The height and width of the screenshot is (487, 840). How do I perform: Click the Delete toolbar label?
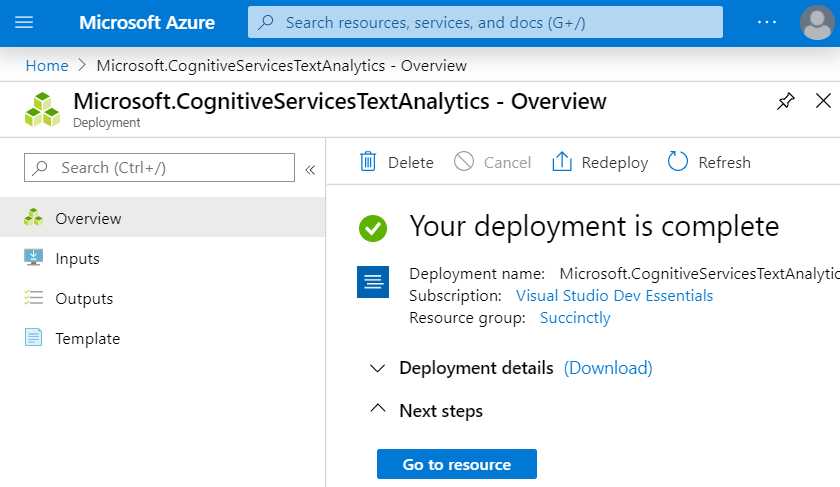point(410,162)
